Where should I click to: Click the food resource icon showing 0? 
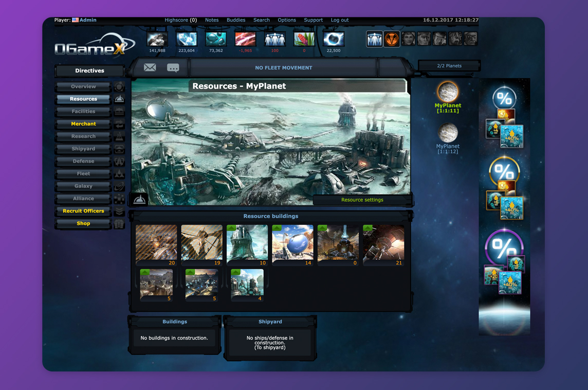304,39
